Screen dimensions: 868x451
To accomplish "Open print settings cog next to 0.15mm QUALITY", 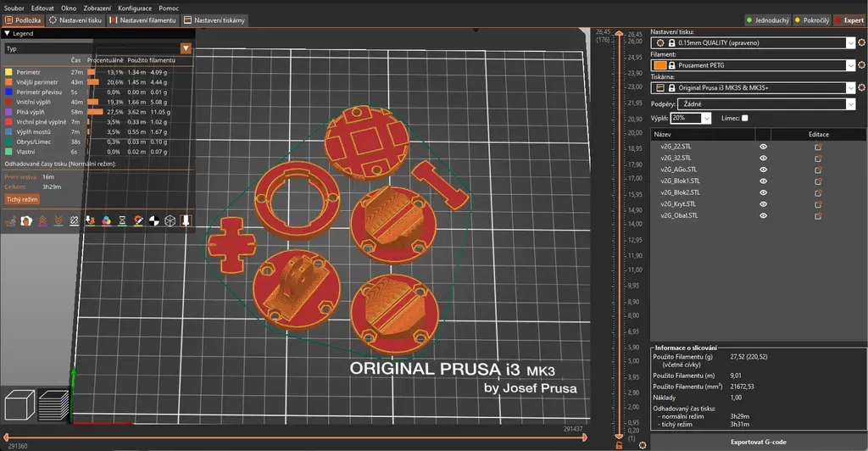I will [861, 42].
